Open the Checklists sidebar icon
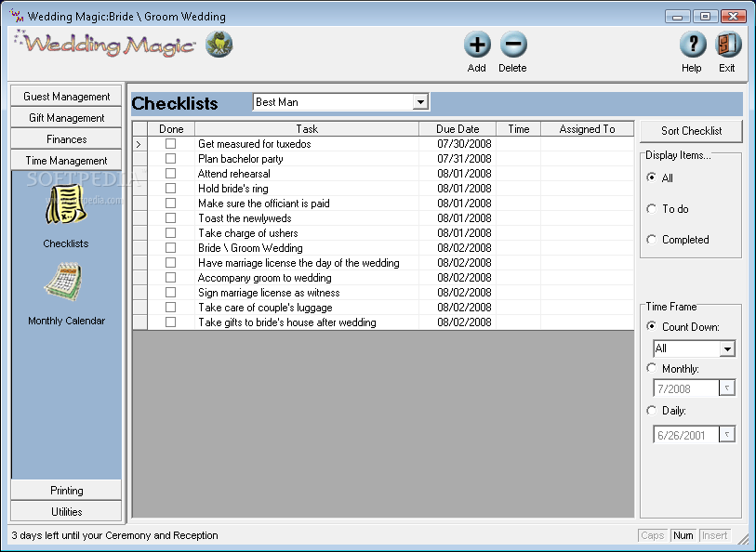The image size is (756, 552). pos(66,204)
